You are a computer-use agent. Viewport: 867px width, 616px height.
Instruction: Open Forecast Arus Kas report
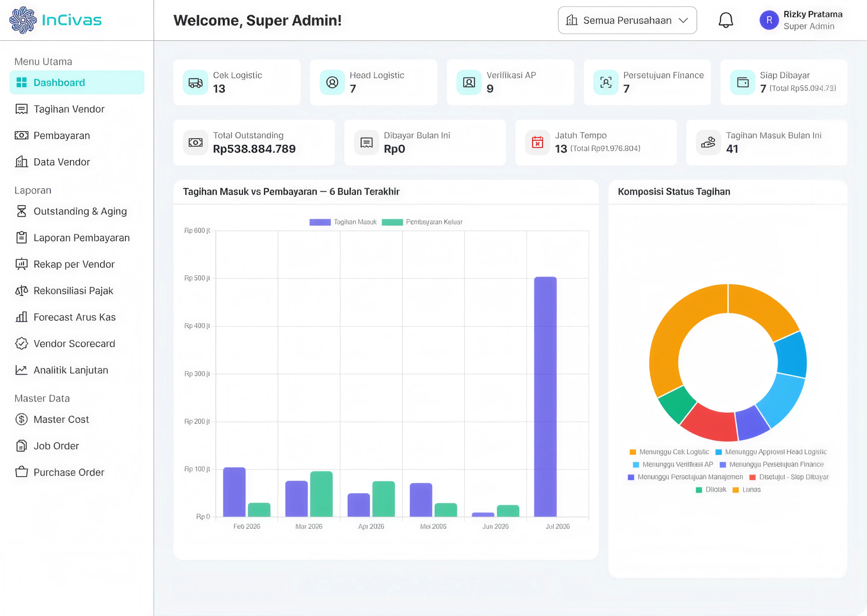[77, 317]
